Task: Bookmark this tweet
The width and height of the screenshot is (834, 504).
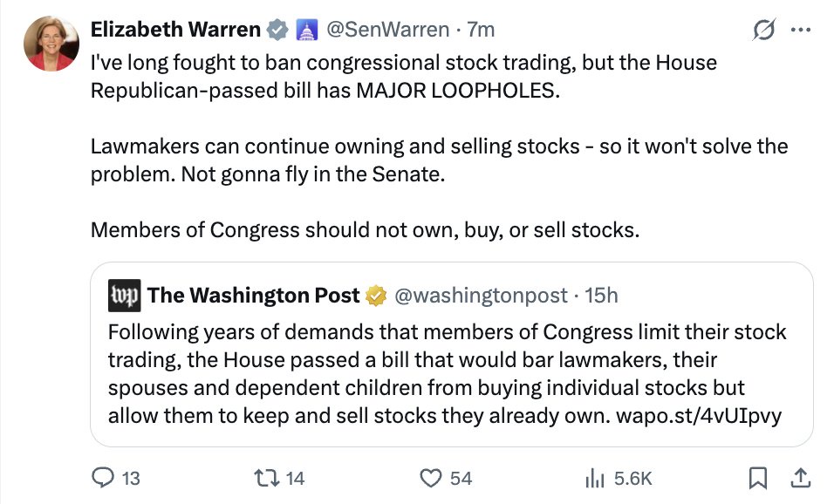Action: tap(757, 478)
